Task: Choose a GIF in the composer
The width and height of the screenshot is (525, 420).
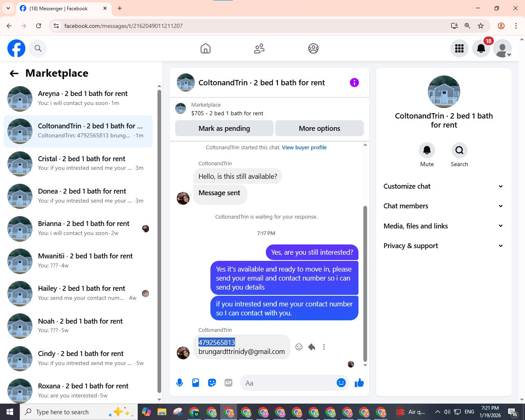Action: [228, 383]
